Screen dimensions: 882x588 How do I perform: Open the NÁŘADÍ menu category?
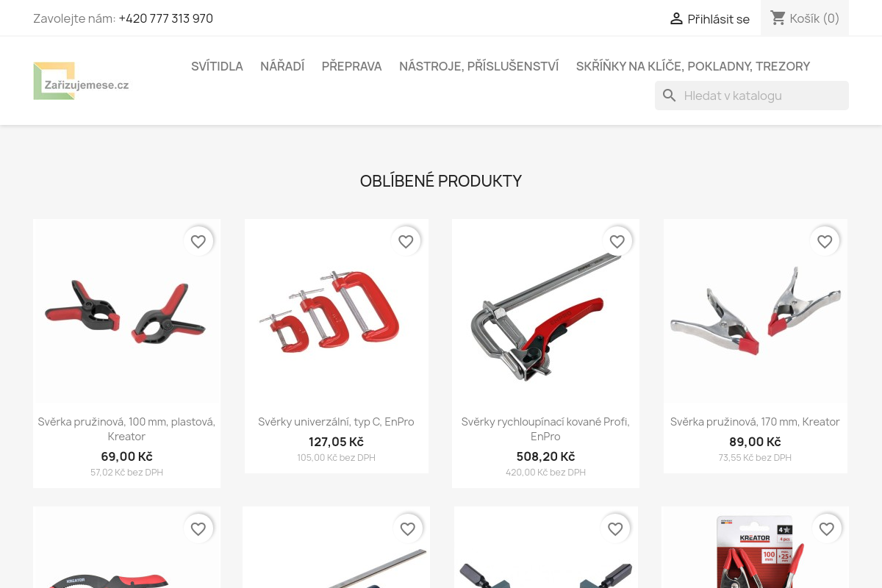pyautogui.click(x=282, y=66)
